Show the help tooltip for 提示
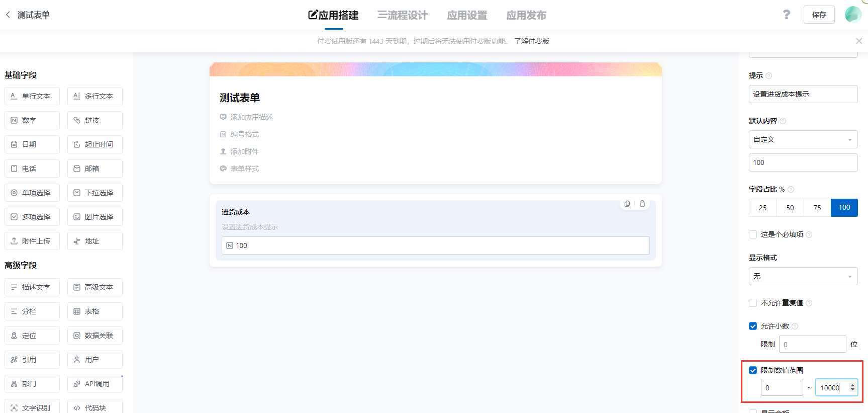Image resolution: width=868 pixels, height=413 pixels. [769, 76]
